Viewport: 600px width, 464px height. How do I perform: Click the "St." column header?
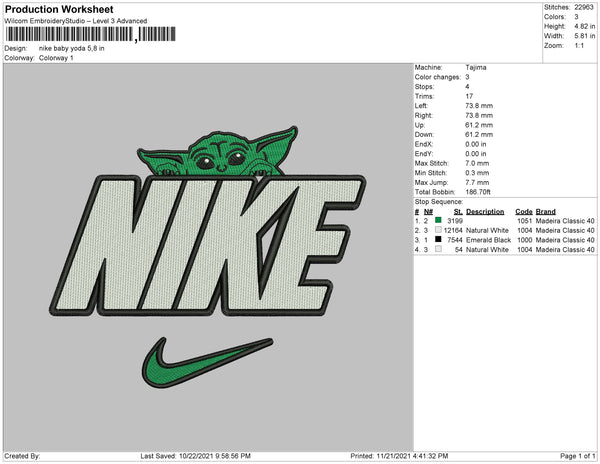click(x=458, y=212)
